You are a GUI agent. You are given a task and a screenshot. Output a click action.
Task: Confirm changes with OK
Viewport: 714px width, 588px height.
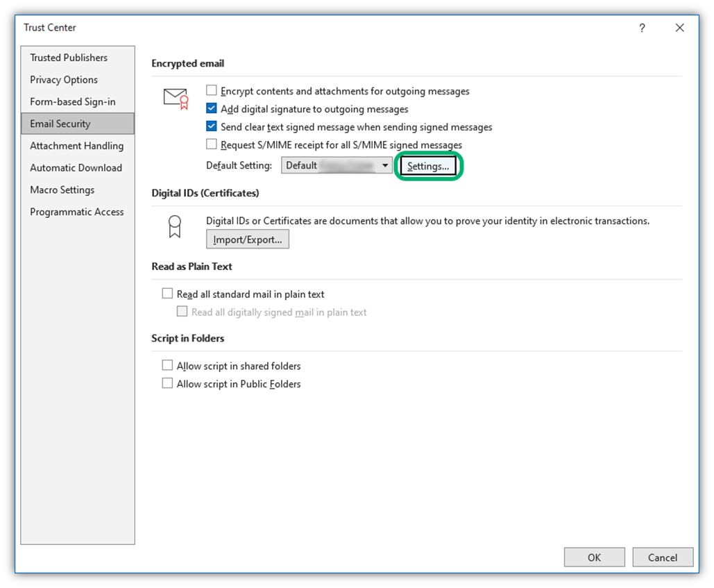point(594,557)
